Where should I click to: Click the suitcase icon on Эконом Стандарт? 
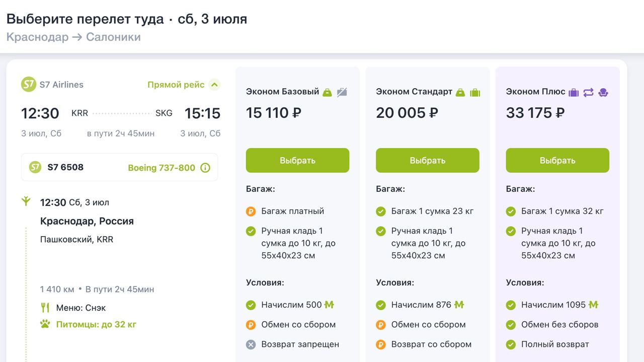tap(475, 92)
